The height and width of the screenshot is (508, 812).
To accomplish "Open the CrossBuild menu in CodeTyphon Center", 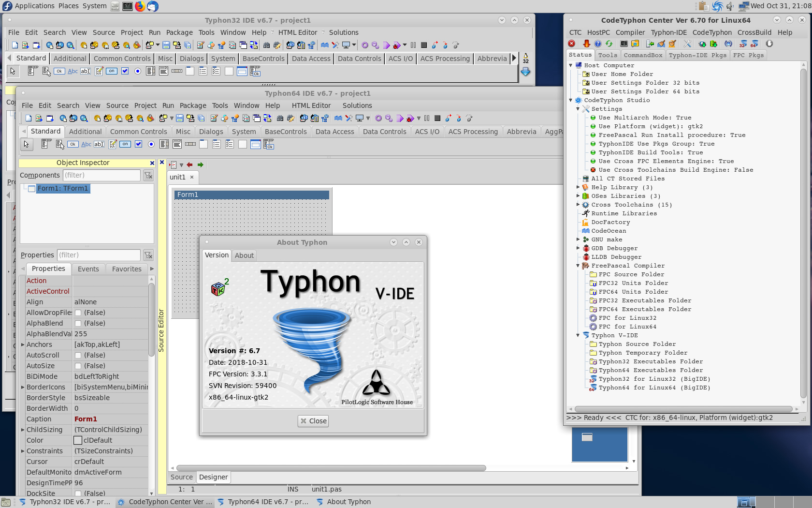I will pos(754,32).
